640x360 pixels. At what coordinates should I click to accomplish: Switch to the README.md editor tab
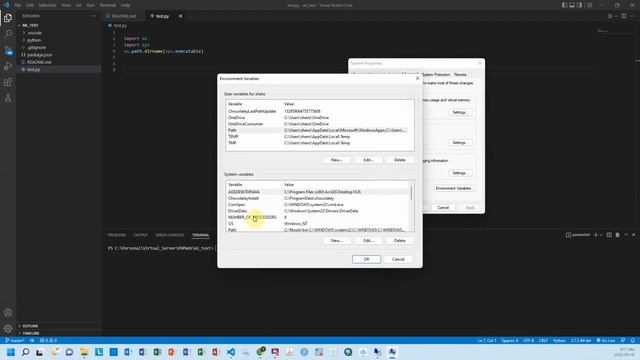124,16
